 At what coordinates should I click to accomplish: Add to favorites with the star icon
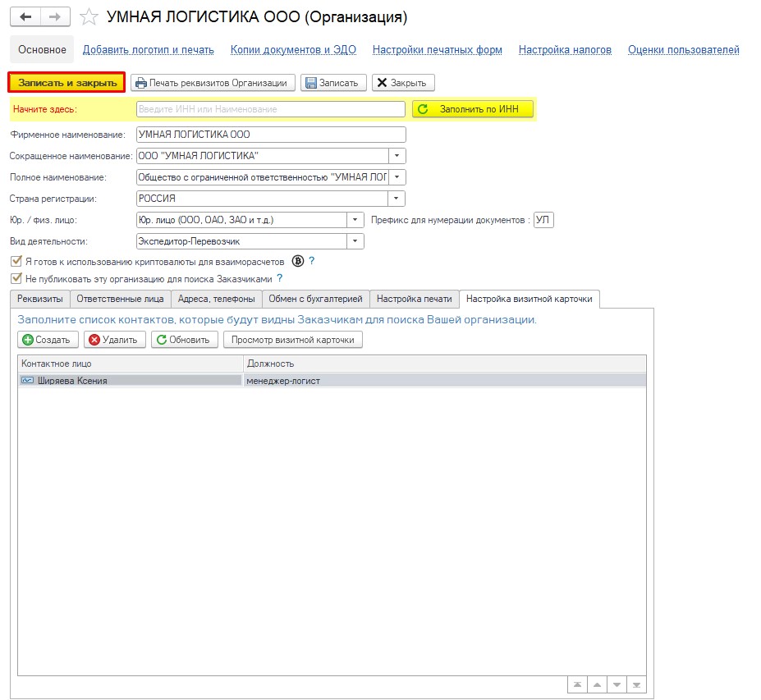coord(89,17)
